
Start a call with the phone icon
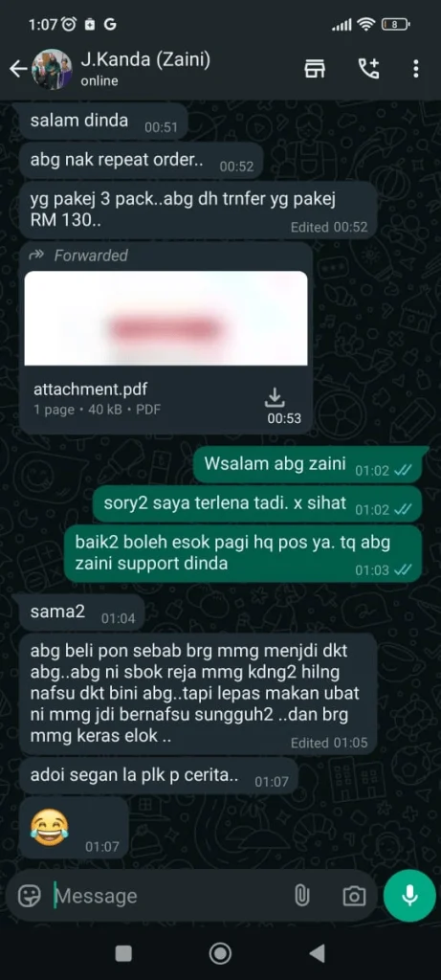368,69
